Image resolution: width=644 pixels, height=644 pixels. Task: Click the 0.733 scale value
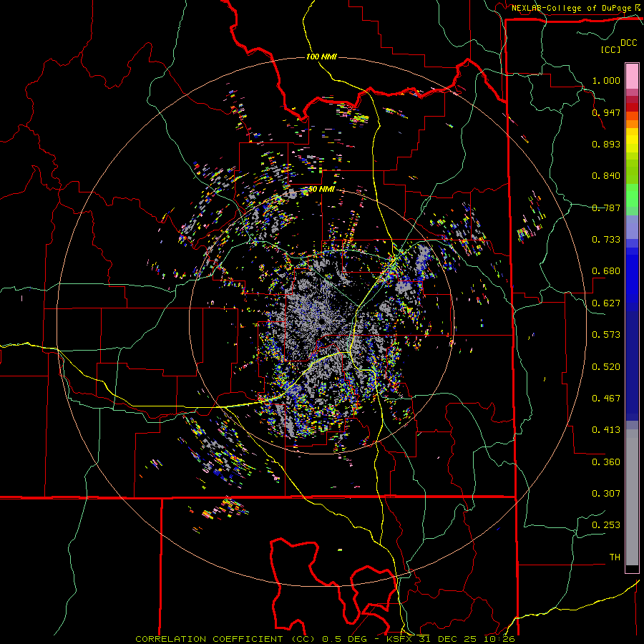coord(606,240)
